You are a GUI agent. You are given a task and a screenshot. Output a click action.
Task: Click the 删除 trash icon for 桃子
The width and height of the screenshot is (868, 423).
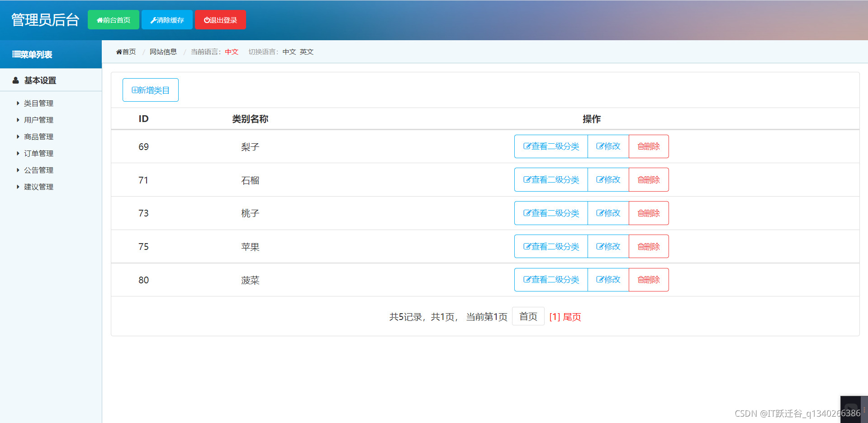pos(640,213)
